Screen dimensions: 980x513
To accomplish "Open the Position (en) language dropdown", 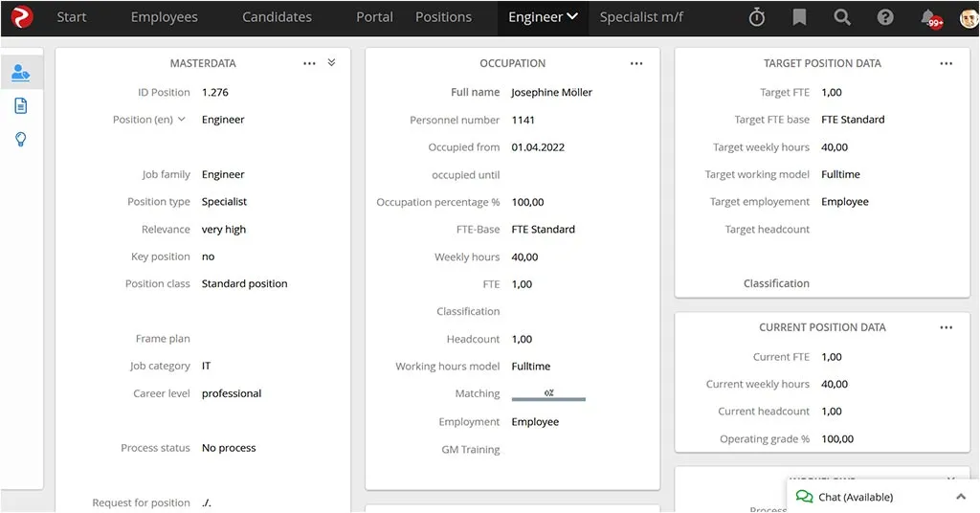I will pos(182,120).
